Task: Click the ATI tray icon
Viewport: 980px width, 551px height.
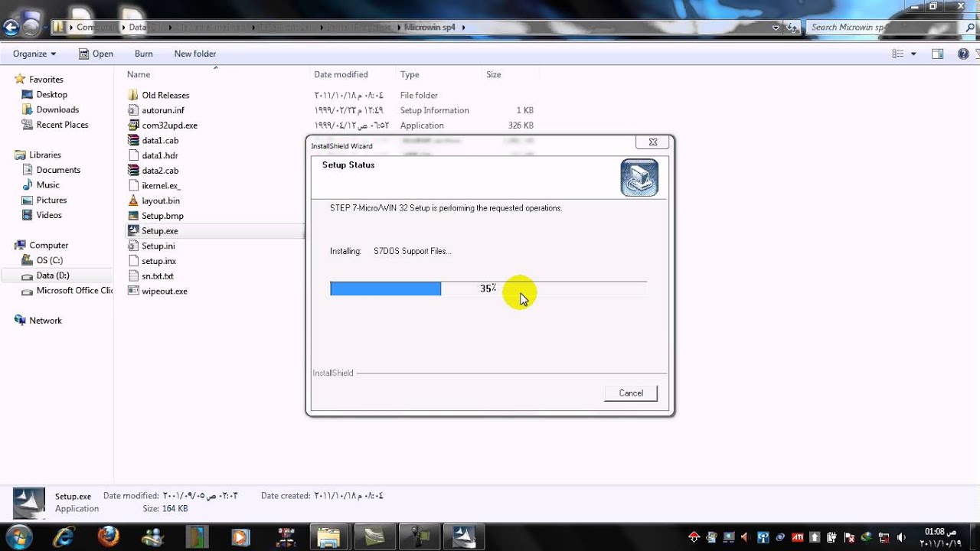Action: click(798, 536)
